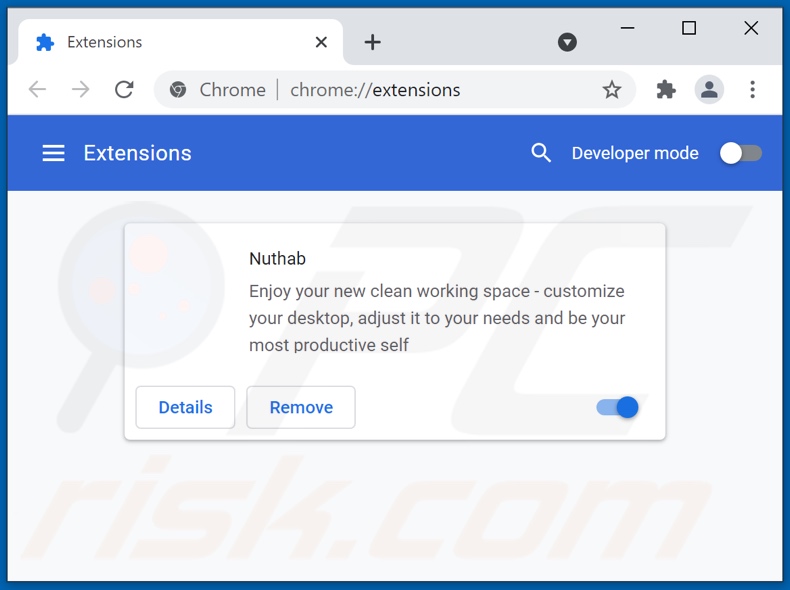Open Chrome's three-dot customize menu

tap(752, 90)
